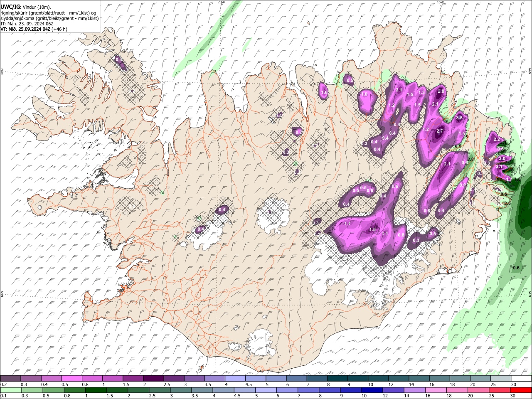Click the '30' label on snow scale
The width and height of the screenshot is (532, 399).
point(513,384)
